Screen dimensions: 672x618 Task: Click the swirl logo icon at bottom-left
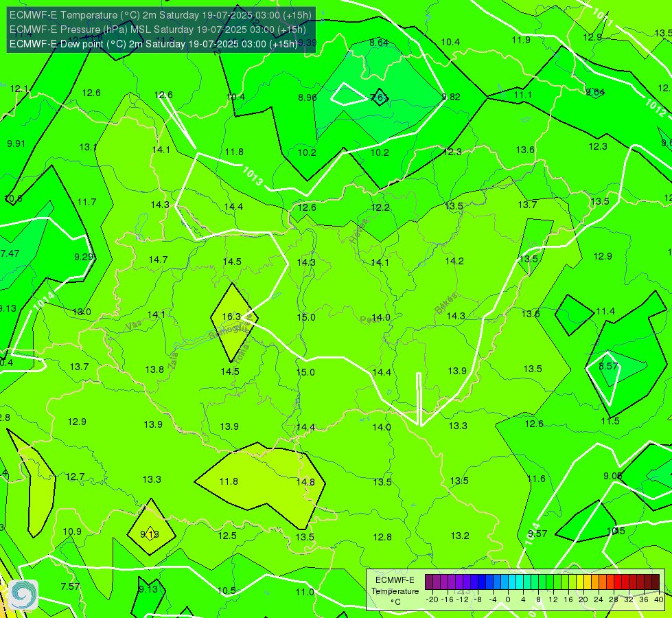point(23,595)
